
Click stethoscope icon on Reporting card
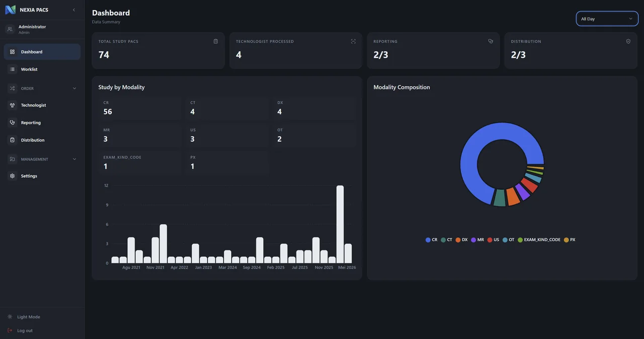tap(491, 41)
